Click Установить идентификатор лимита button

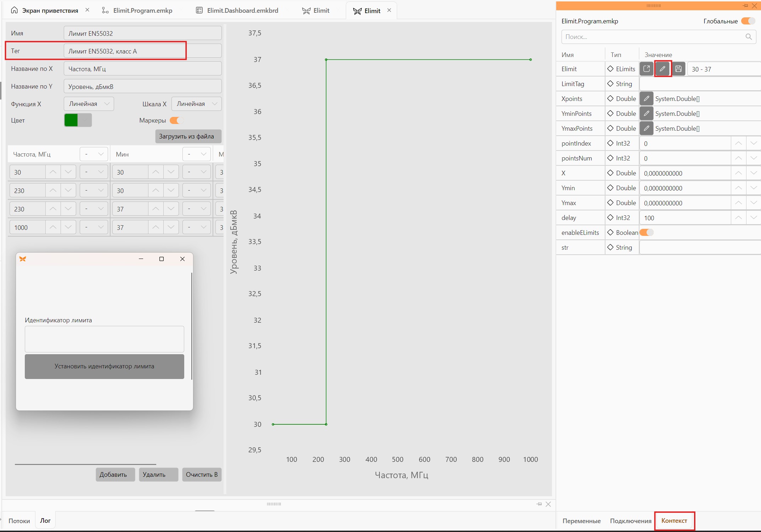coord(105,366)
